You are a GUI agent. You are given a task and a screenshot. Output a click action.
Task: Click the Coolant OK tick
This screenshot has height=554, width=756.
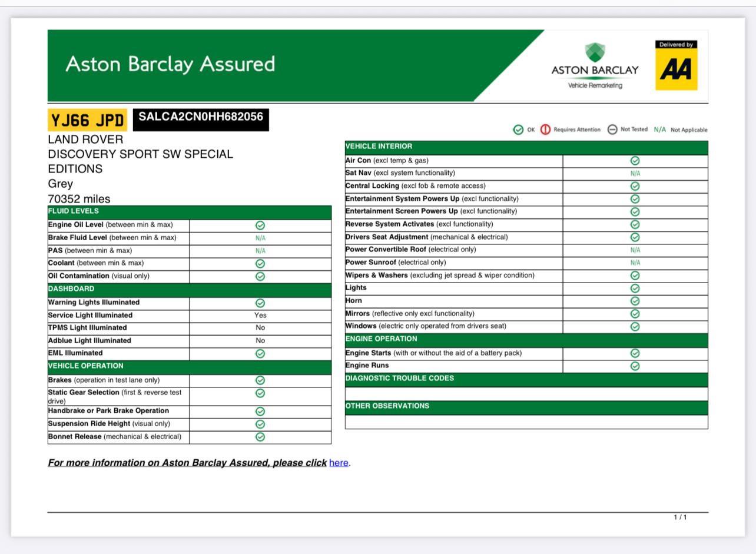[x=260, y=264]
